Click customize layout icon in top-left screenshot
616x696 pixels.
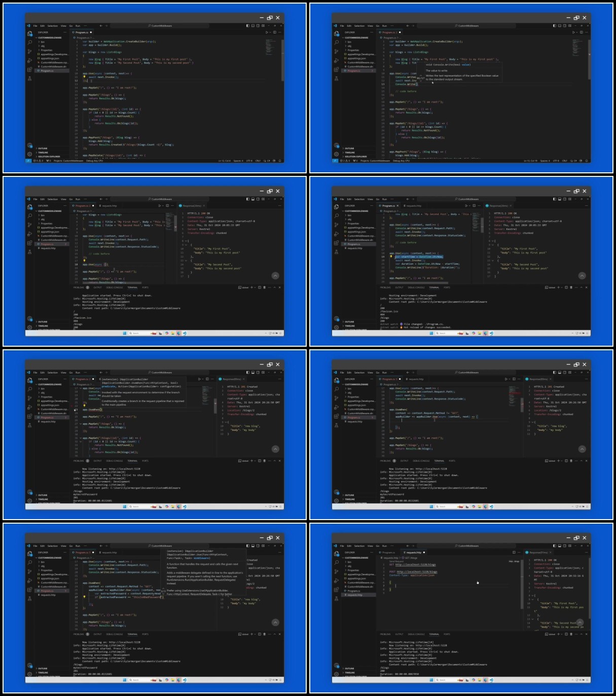click(263, 26)
